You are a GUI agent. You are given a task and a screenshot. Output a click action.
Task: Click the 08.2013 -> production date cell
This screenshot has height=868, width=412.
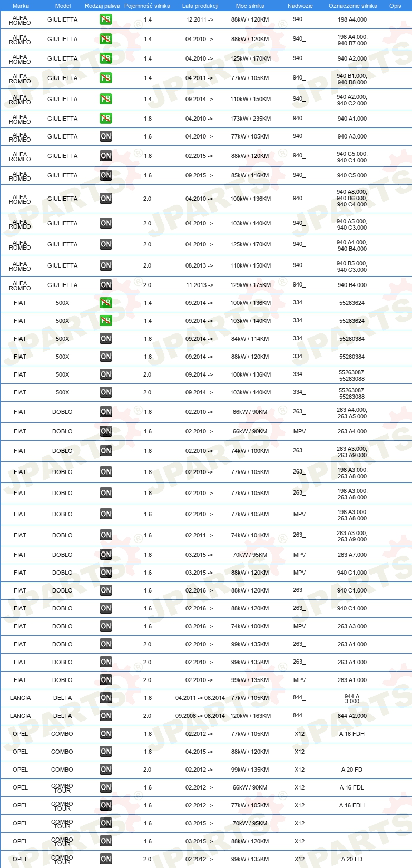click(x=199, y=265)
